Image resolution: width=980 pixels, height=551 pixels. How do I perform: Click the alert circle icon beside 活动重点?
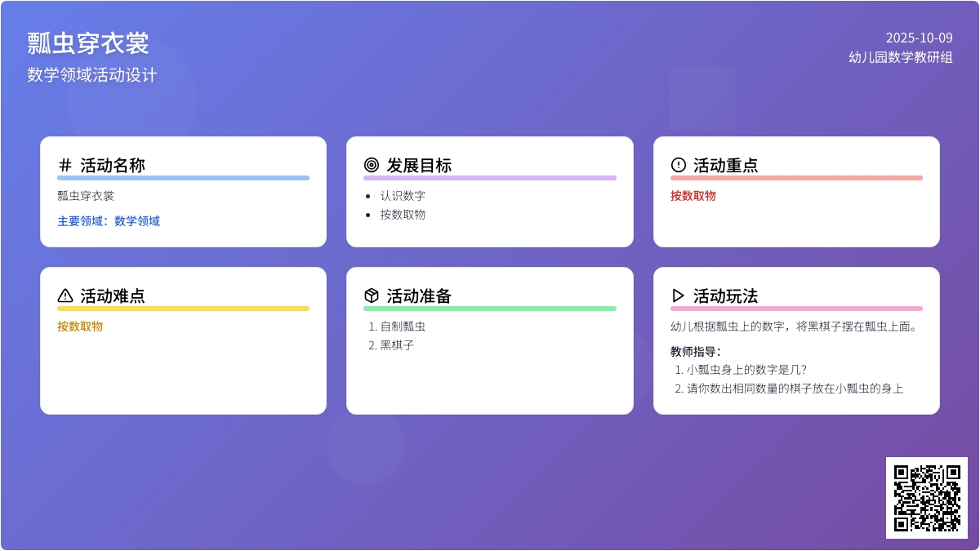point(678,165)
